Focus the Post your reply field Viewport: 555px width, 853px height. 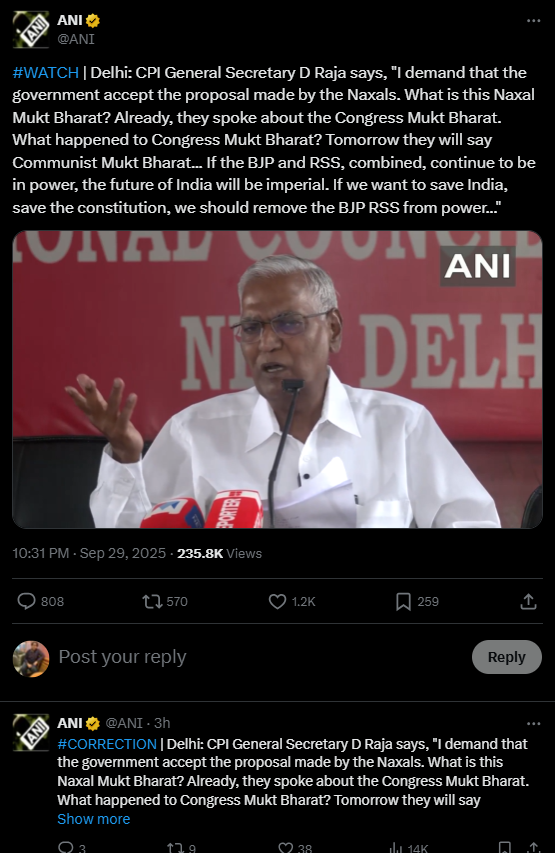[x=261, y=657]
